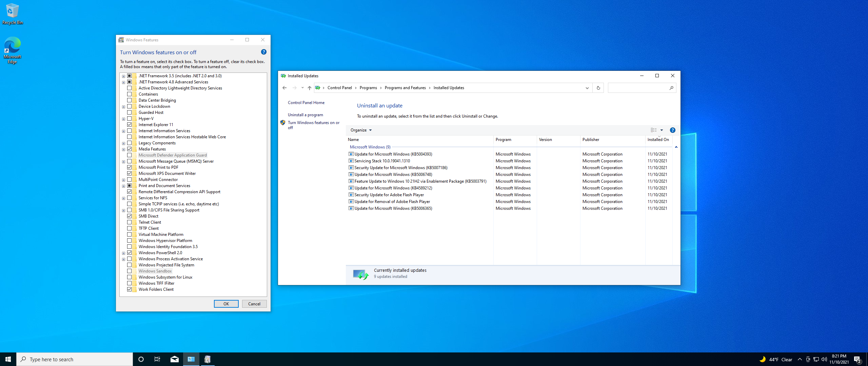Click the help icon in Installed Updates

pyautogui.click(x=672, y=130)
